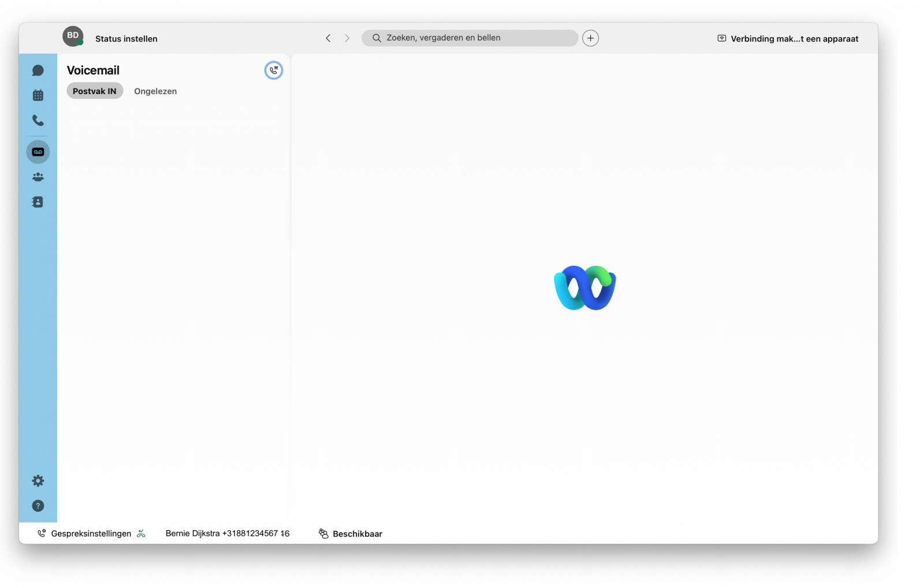Click the Beschikbaar availability icon

coord(323,534)
